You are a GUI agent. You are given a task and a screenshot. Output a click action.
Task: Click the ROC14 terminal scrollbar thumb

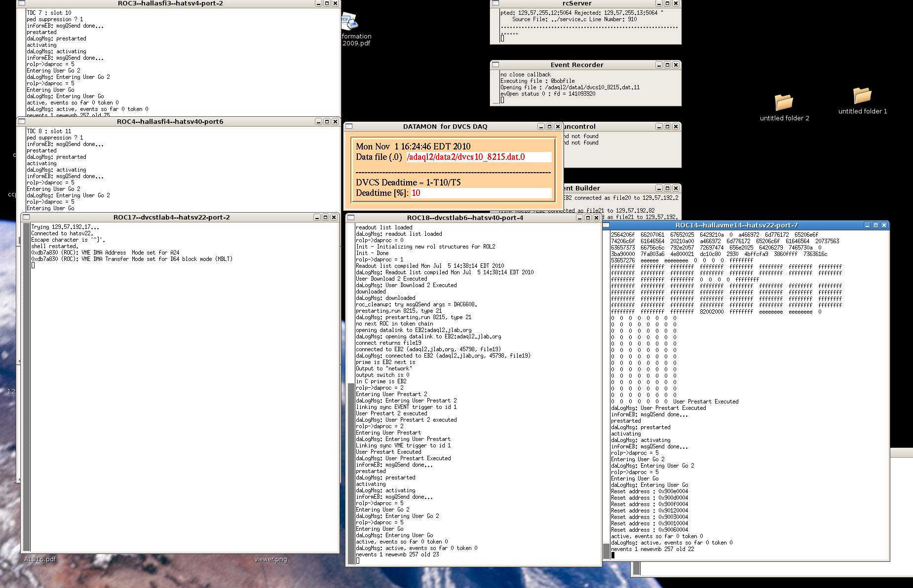click(607, 551)
